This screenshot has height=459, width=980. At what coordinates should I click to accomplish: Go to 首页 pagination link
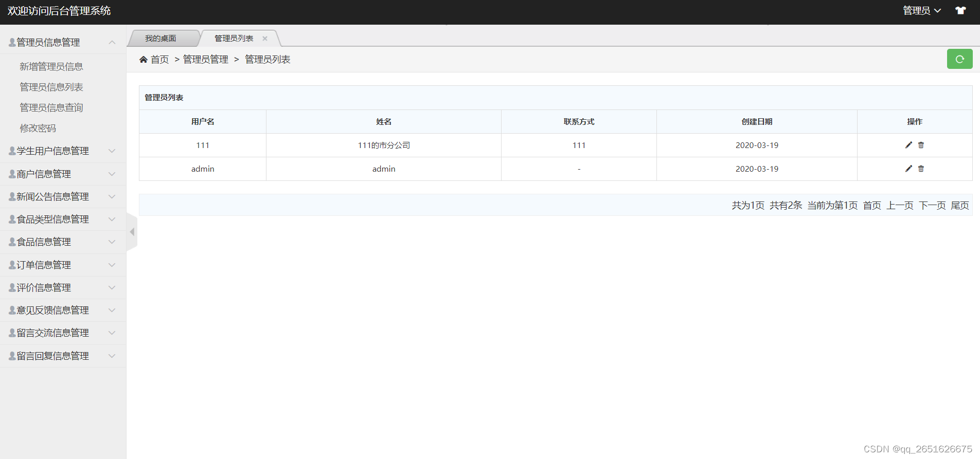click(x=872, y=205)
